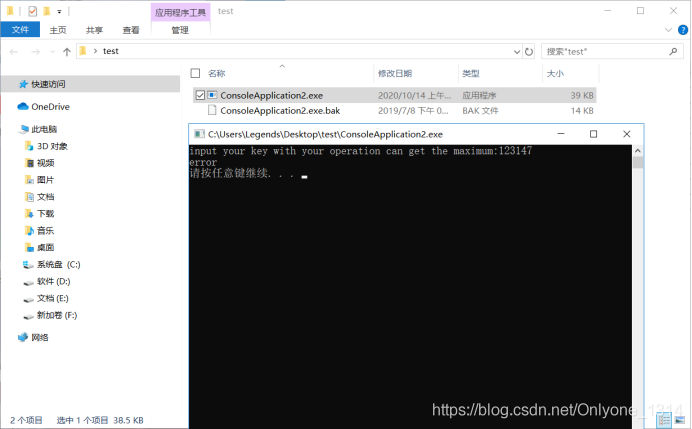Viewport: 692px width, 429px height.
Task: Switch to the 查看 ribbon tab
Action: 131,30
